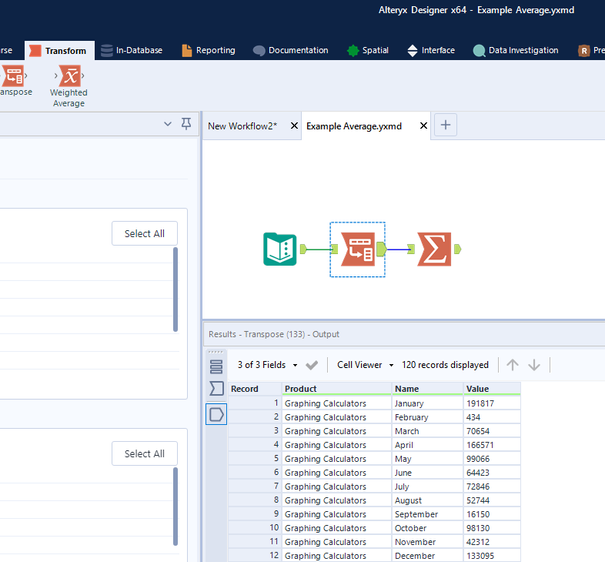Select the Transpose tool in the palette
The image size is (605, 562).
coord(14,80)
